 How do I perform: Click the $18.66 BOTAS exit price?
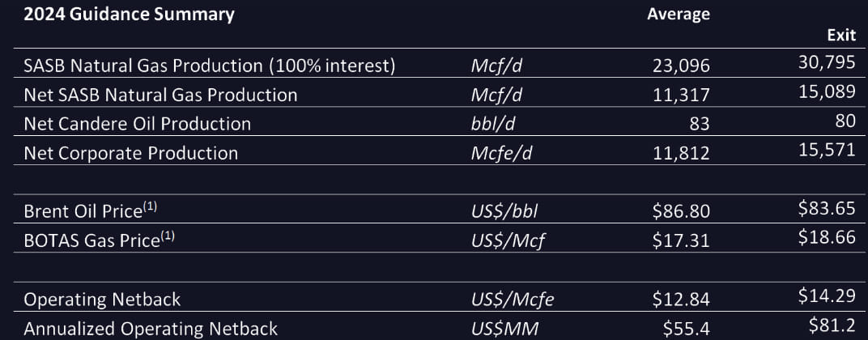(827, 237)
